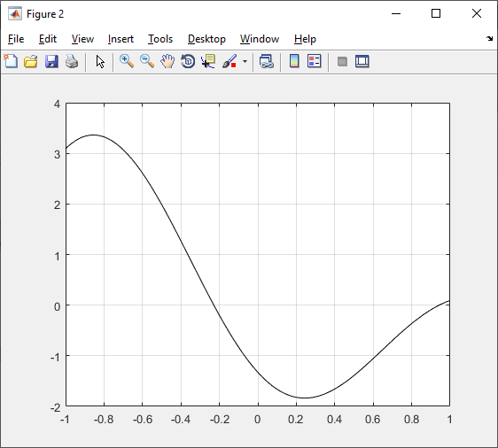The image size is (498, 448).
Task: Insert Colorbar from toolbar
Action: tap(294, 61)
